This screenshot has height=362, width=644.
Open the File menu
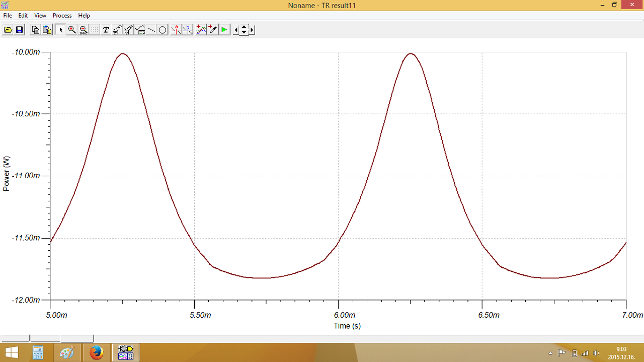pos(8,16)
